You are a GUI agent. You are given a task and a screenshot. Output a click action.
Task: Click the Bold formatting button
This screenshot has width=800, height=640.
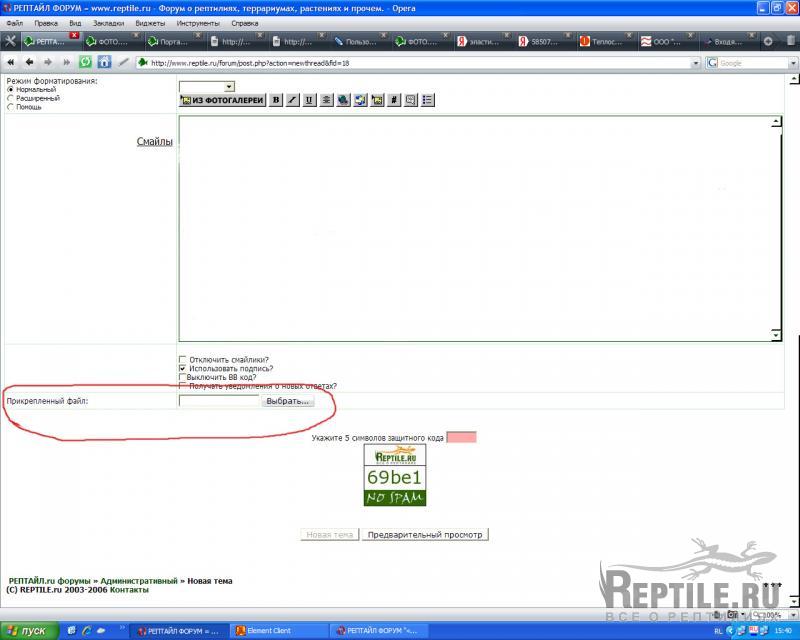[277, 100]
